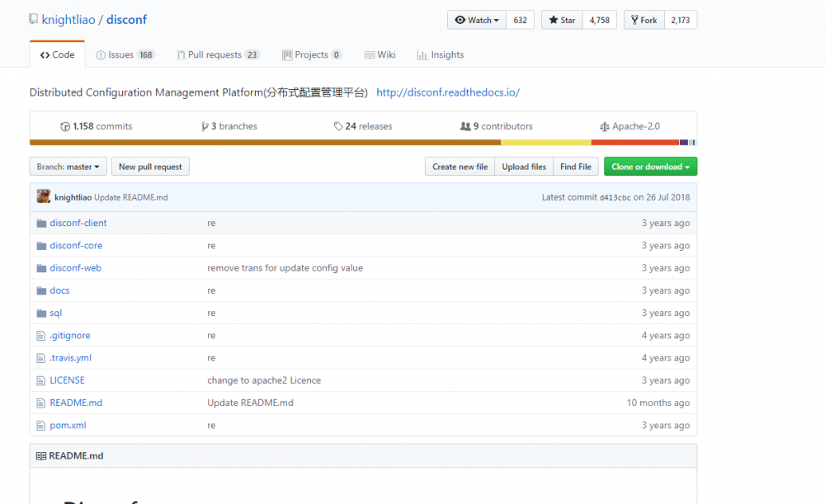This screenshot has width=825, height=504.
Task: Click the Find File button
Action: (x=576, y=167)
